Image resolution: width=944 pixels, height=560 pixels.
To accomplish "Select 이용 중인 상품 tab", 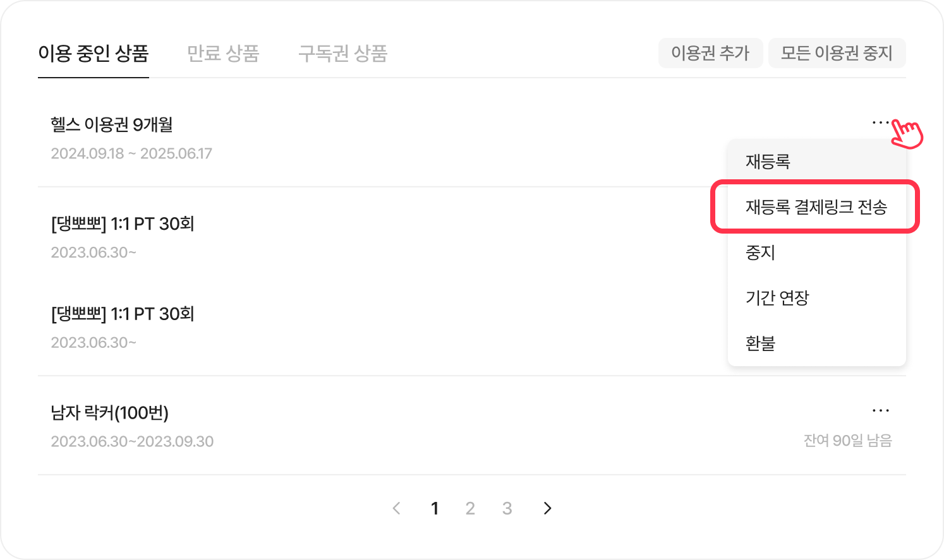I will 94,54.
